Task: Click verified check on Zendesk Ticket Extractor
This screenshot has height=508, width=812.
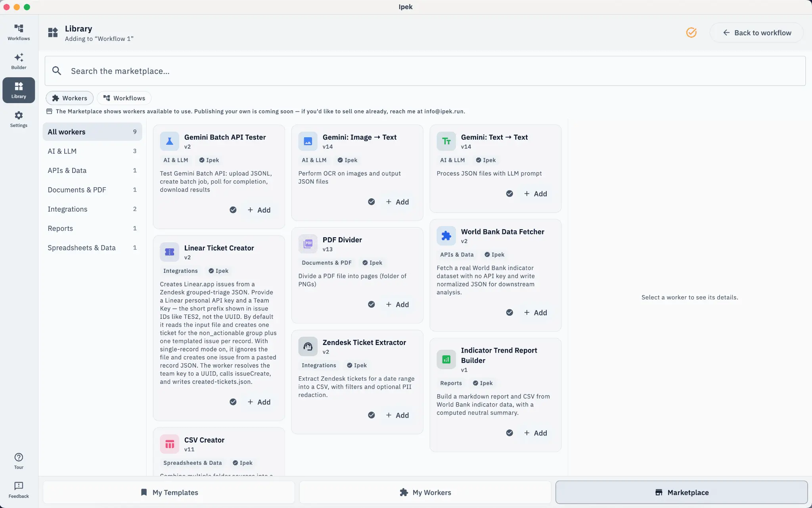Action: point(372,415)
